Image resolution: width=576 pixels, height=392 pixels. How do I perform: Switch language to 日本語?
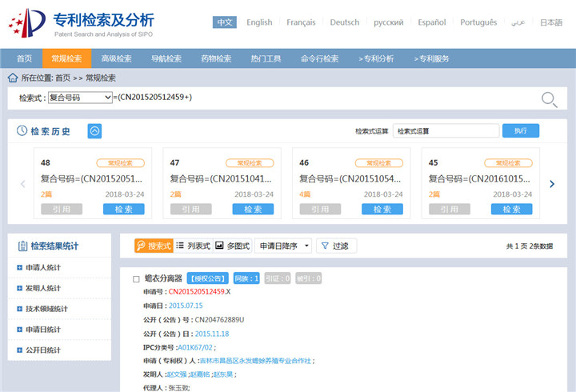[551, 22]
